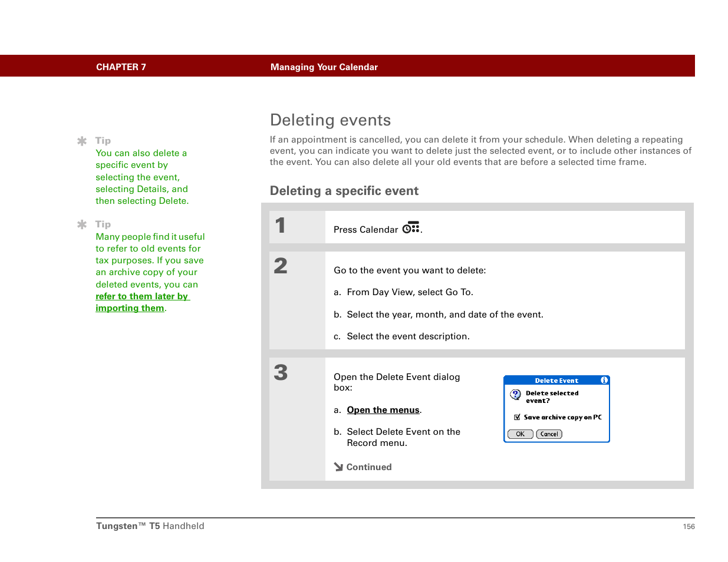This screenshot has width=728, height=562.
Task: Click 'Open the Delete Event dialog box:' text
Action: (397, 382)
